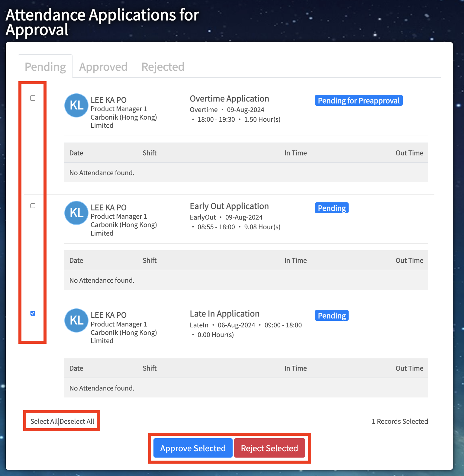Open the Early Out Application title
The image size is (464, 476).
229,206
